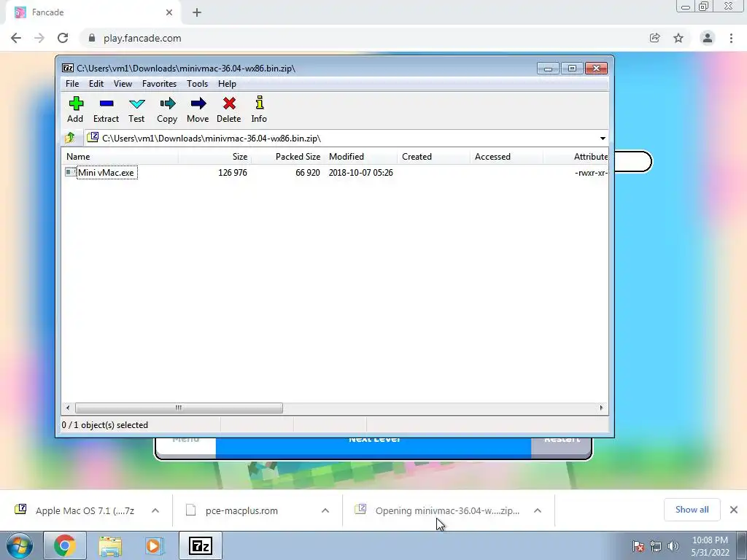Sort by the Size column header
747x560 pixels.
[x=215, y=157]
